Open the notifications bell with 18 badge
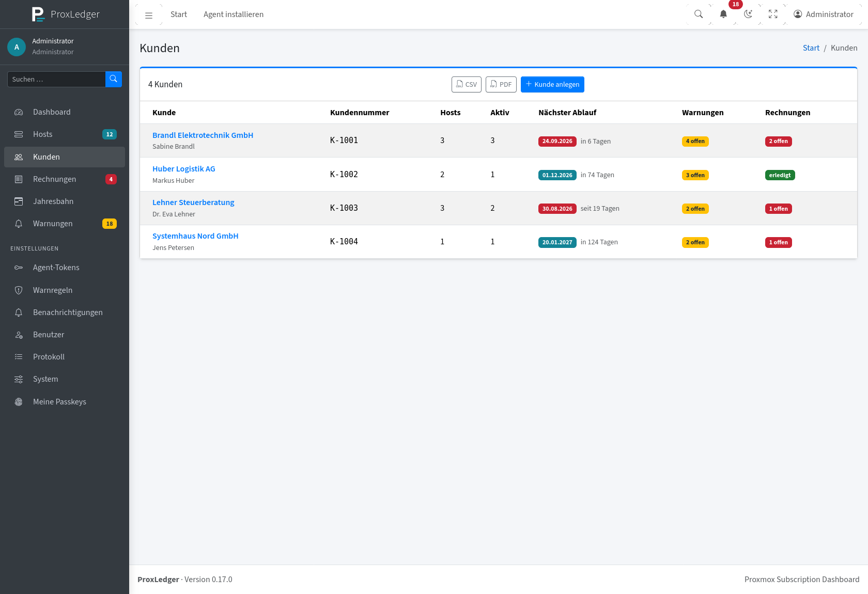Image resolution: width=868 pixels, height=594 pixels. coord(723,14)
